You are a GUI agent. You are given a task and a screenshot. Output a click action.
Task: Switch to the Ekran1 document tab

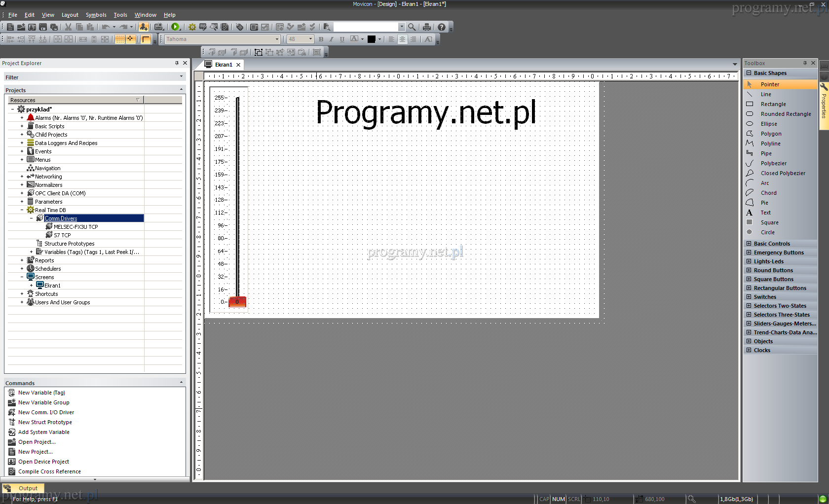(x=223, y=65)
